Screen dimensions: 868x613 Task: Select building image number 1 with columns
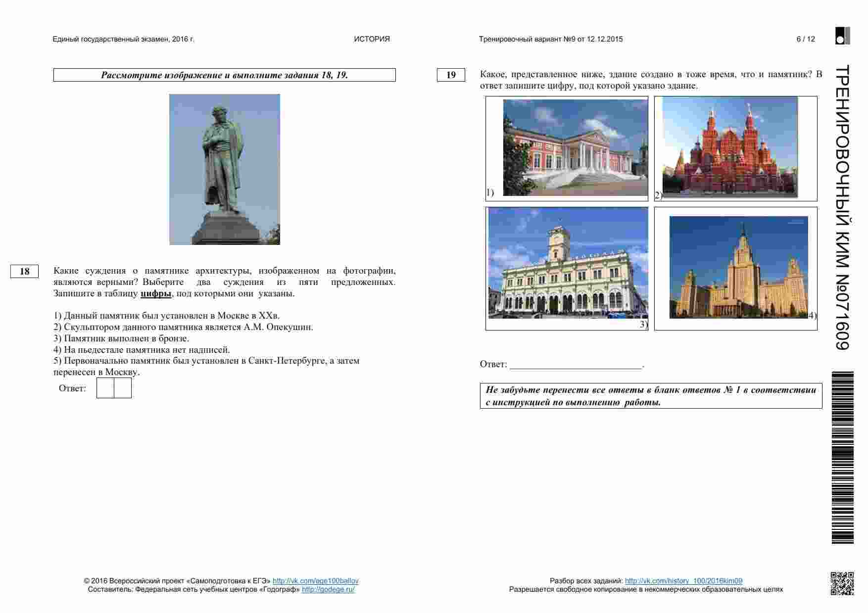pyautogui.click(x=575, y=147)
